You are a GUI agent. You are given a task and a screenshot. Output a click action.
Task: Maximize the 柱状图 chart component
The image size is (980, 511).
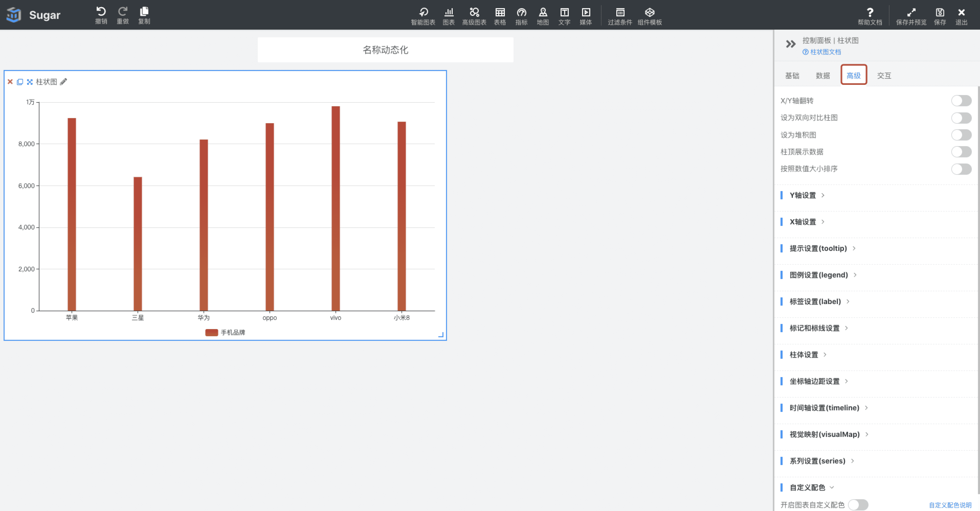30,82
